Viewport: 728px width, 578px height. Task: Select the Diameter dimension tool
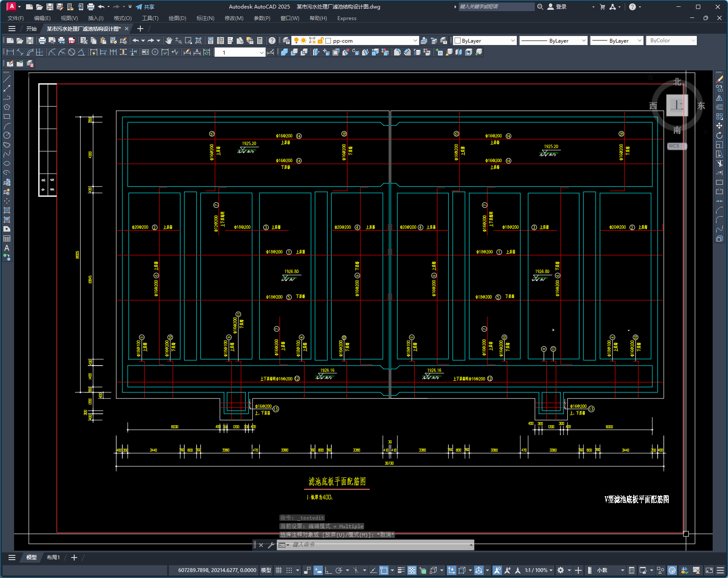point(72,52)
